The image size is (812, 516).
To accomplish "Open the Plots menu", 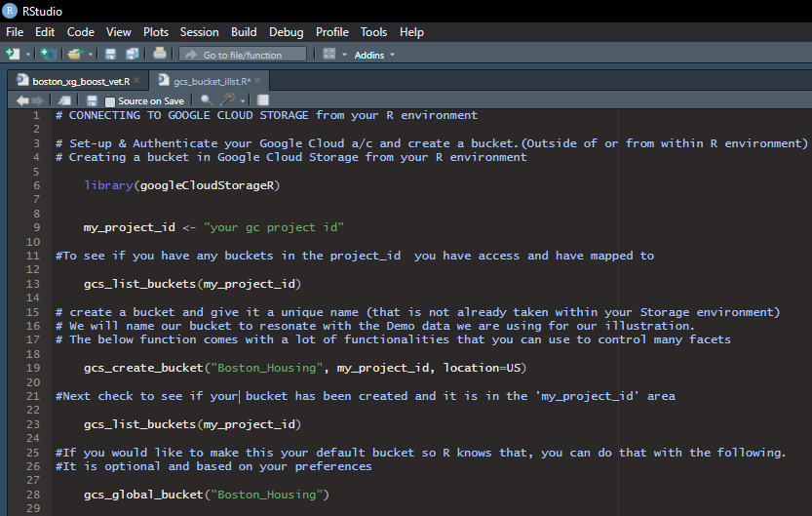I will 156,32.
